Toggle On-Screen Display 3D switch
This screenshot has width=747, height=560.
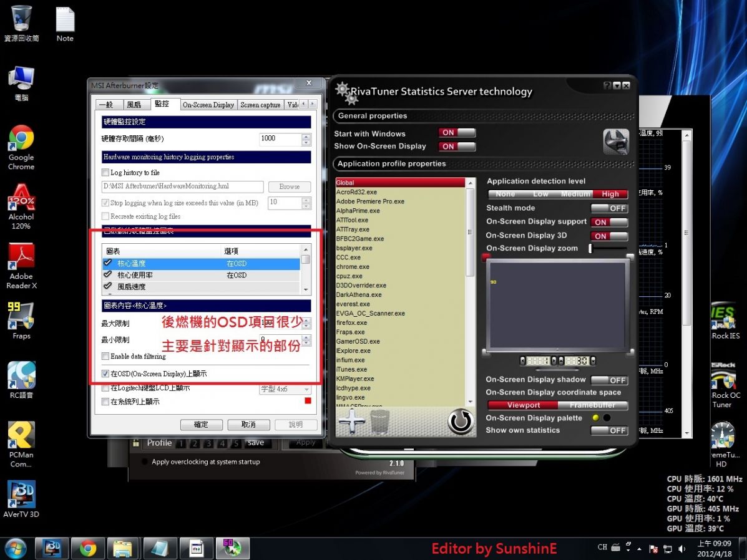click(609, 236)
